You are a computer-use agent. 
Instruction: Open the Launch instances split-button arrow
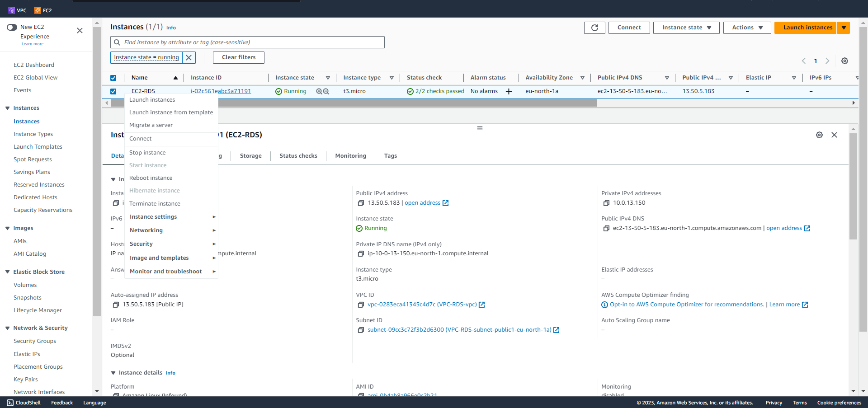844,28
